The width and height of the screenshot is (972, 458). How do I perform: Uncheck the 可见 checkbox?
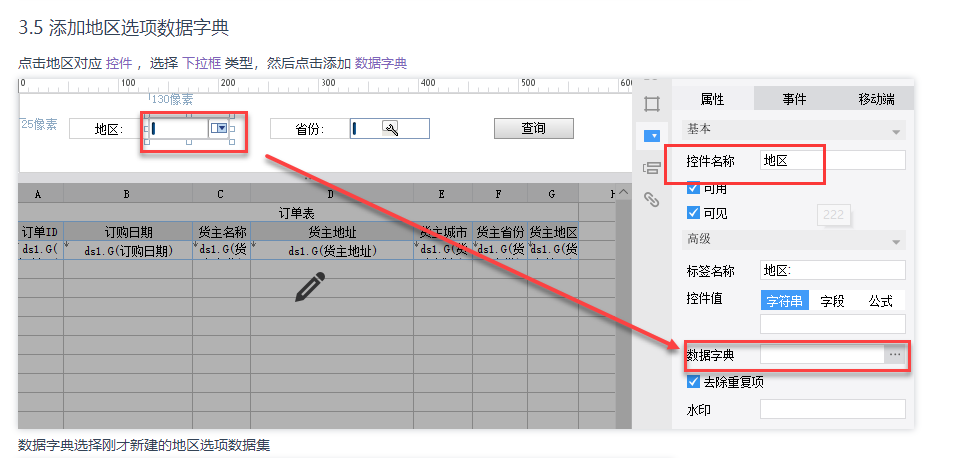(x=694, y=212)
